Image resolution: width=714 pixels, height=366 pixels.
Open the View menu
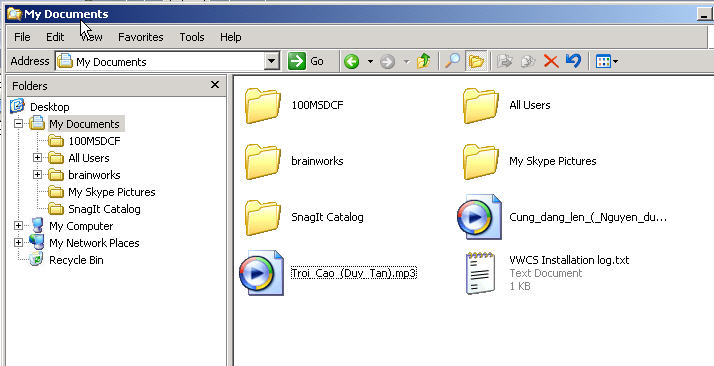(92, 37)
